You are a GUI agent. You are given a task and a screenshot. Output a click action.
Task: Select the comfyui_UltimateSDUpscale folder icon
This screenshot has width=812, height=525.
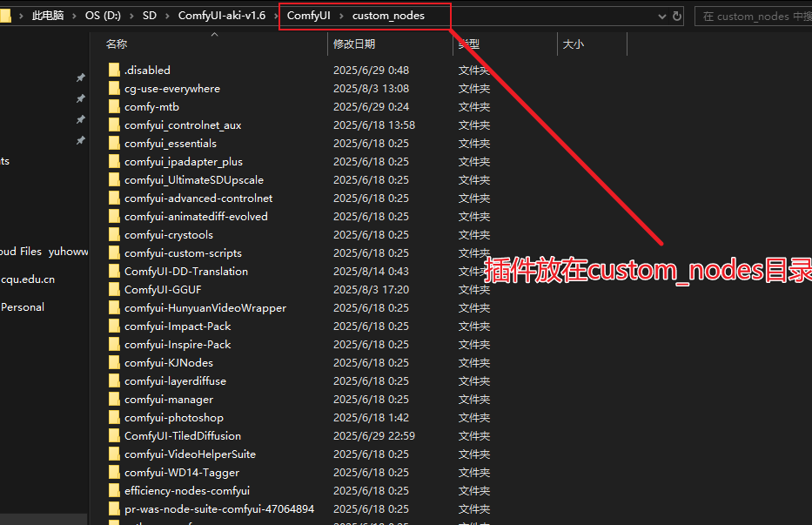click(x=115, y=180)
